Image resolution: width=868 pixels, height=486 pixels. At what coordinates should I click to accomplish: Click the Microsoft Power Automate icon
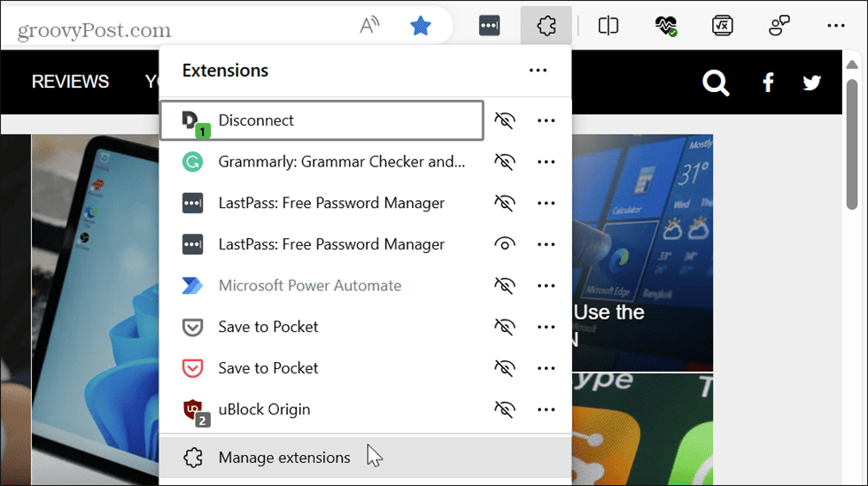pos(193,286)
